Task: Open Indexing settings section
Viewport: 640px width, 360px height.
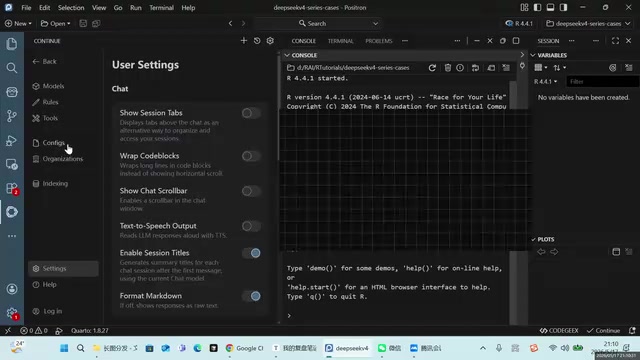Action: (x=50, y=184)
